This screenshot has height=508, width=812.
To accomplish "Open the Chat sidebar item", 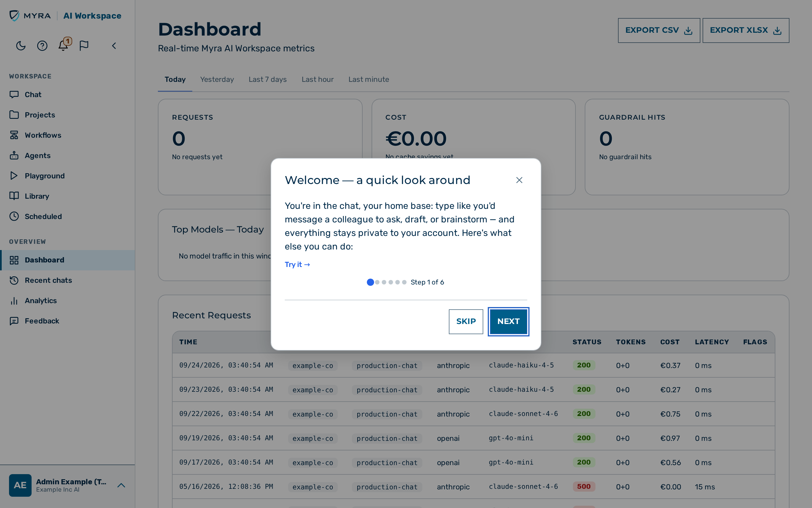I will coord(67,95).
